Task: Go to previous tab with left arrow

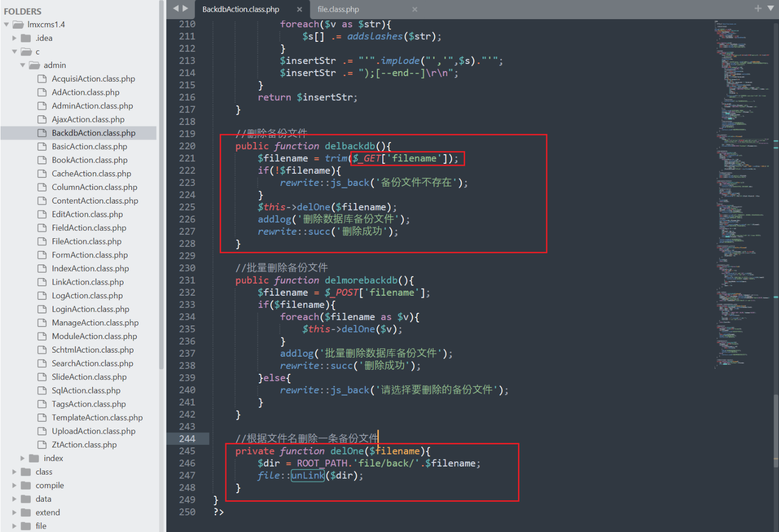Action: coord(176,8)
